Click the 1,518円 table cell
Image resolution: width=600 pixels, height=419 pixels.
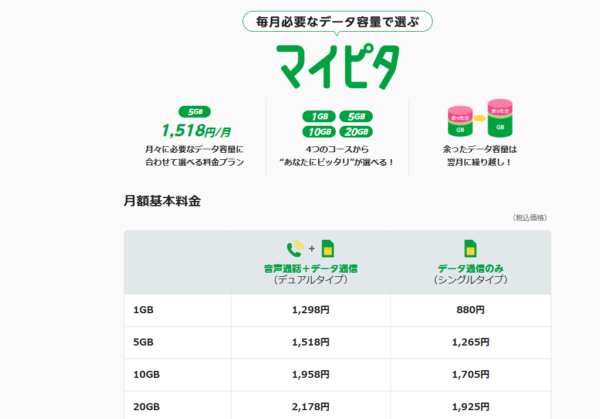tap(311, 342)
